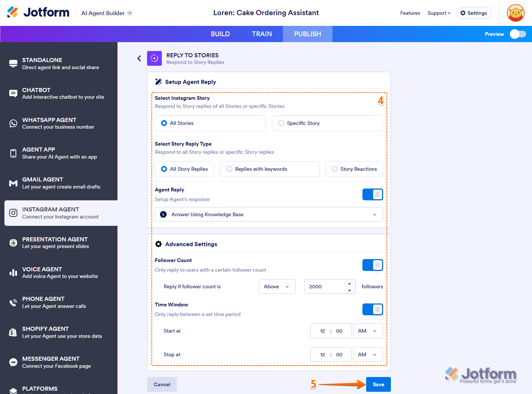The height and width of the screenshot is (394, 532).
Task: Click the Cancel button
Action: pos(162,384)
